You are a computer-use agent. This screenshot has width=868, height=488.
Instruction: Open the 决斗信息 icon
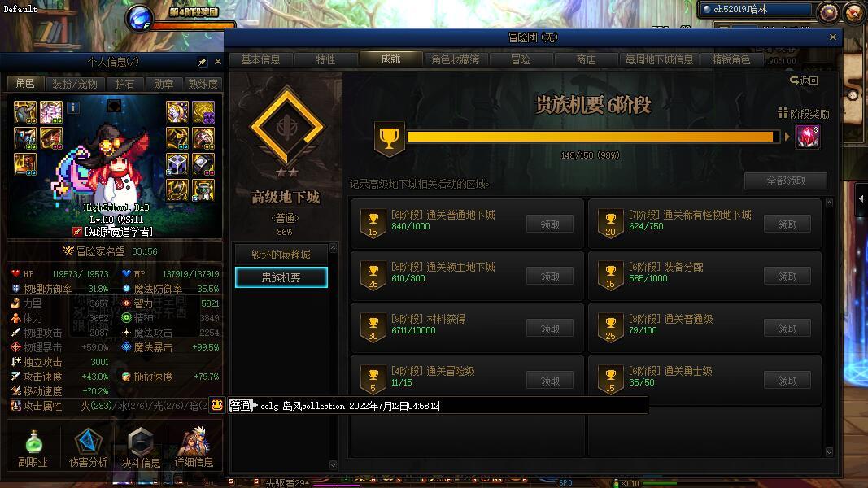(141, 442)
